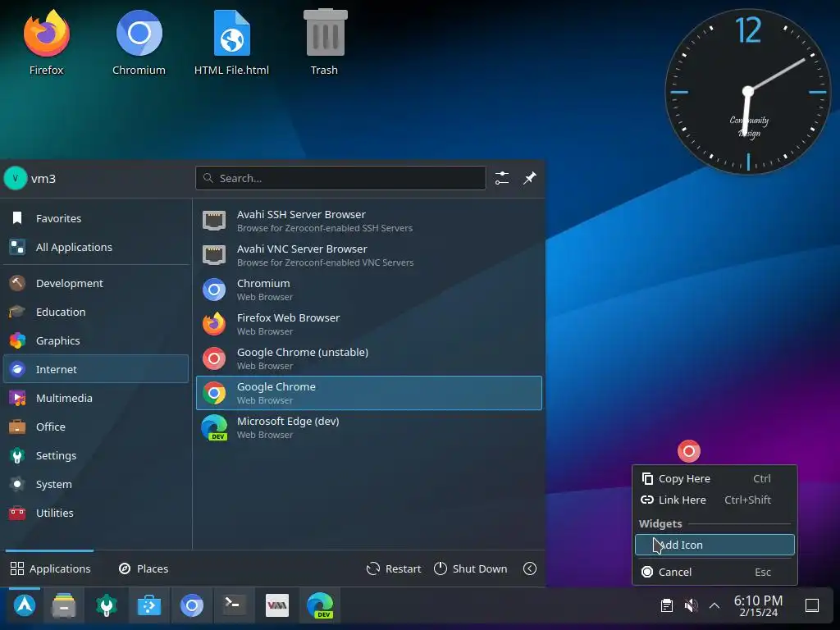Viewport: 840px width, 630px height.
Task: Open the Development category
Action: click(x=97, y=283)
